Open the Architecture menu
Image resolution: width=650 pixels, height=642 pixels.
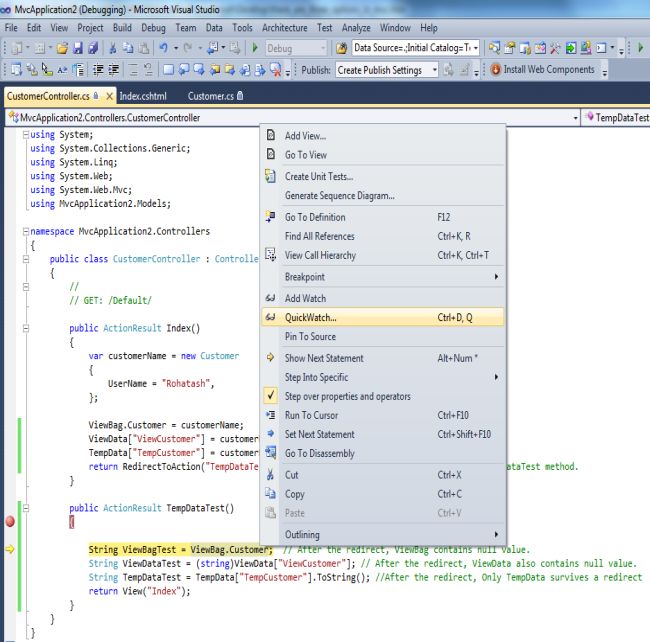285,28
